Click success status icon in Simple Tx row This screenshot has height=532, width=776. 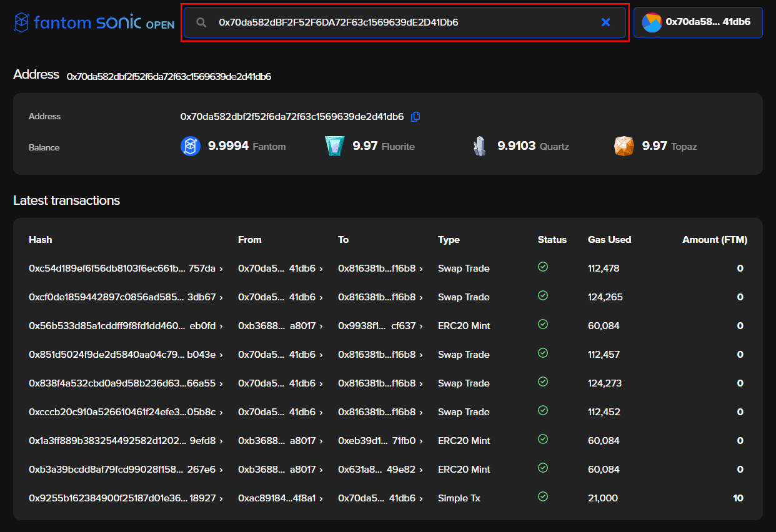(x=543, y=496)
